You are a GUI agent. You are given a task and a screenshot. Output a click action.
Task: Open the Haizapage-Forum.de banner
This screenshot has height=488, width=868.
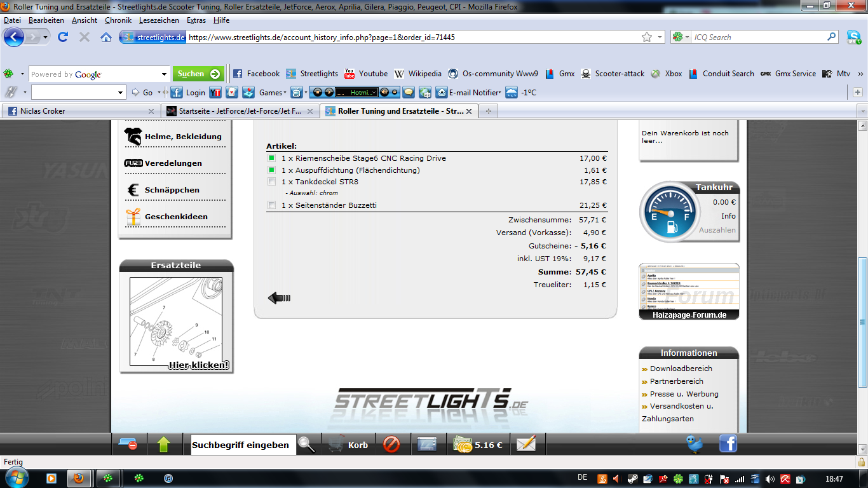[x=689, y=291]
